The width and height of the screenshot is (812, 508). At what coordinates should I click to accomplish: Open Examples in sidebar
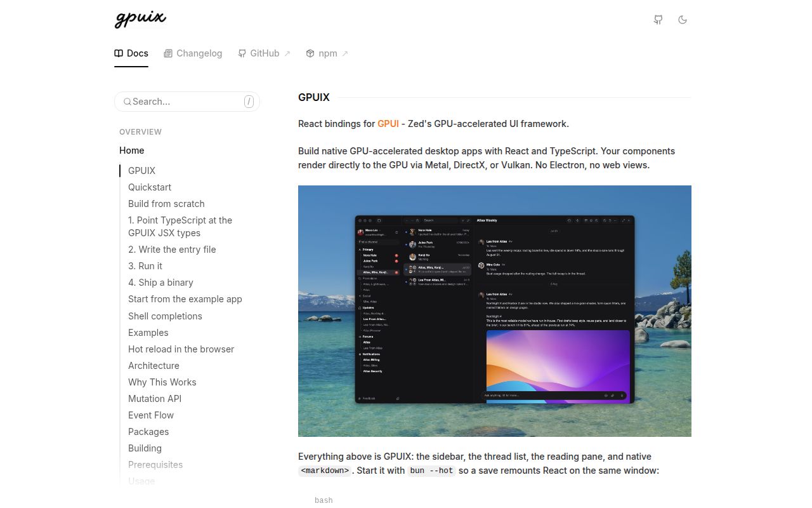point(148,333)
